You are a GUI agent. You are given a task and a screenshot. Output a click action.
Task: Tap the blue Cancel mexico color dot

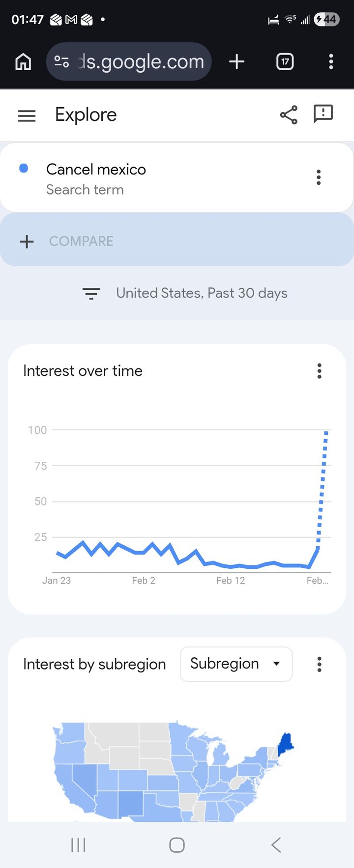tap(24, 168)
